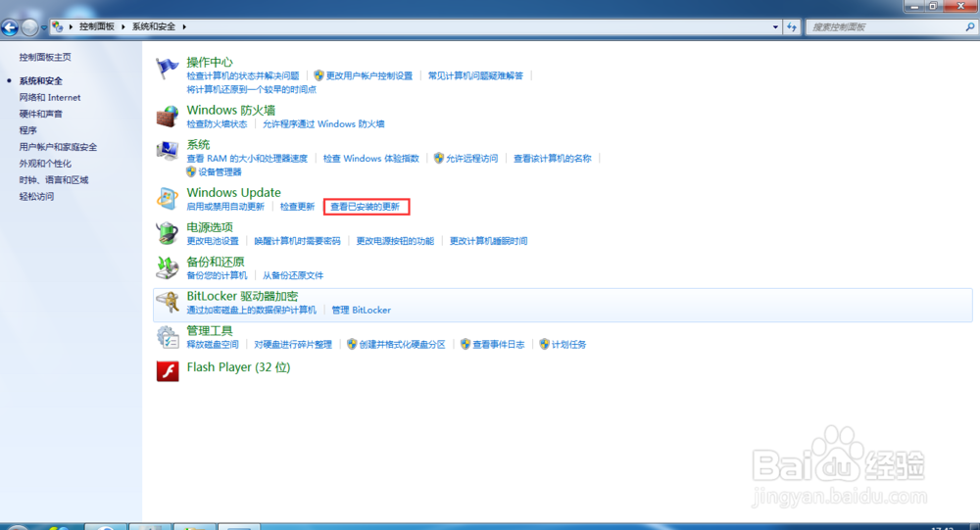Click the search magnifier icon
980x530 pixels.
click(970, 26)
